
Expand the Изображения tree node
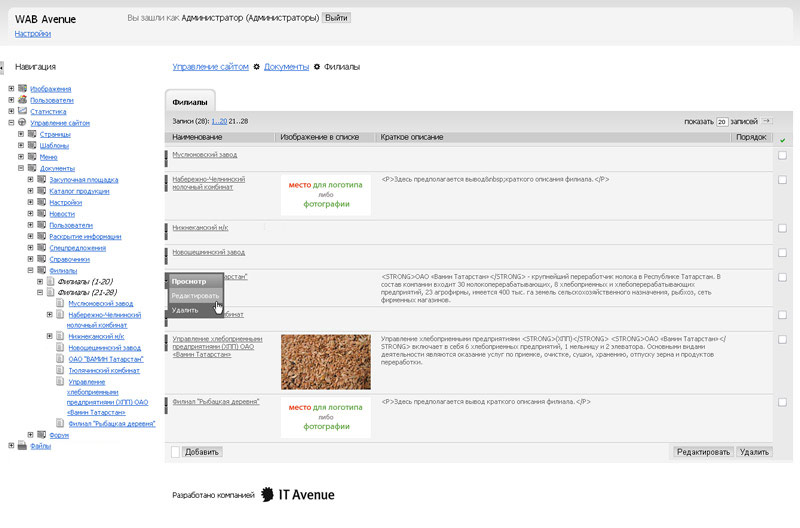click(11, 89)
